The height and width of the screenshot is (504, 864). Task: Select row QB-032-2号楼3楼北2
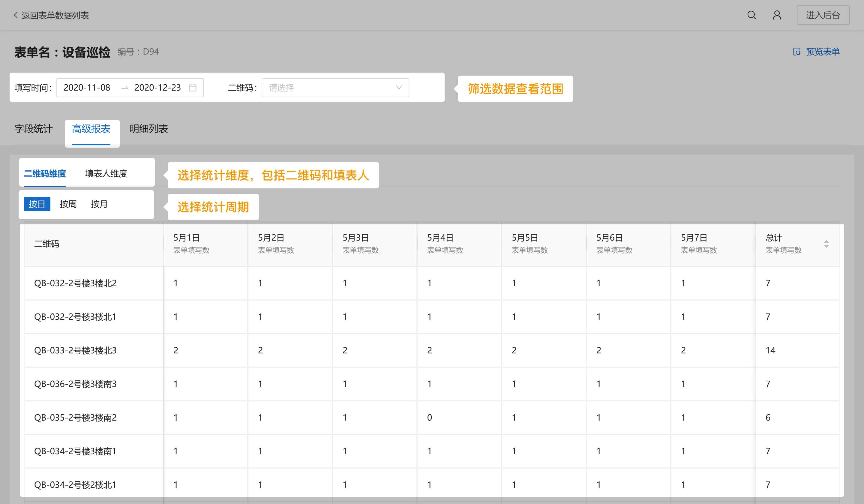coord(432,283)
